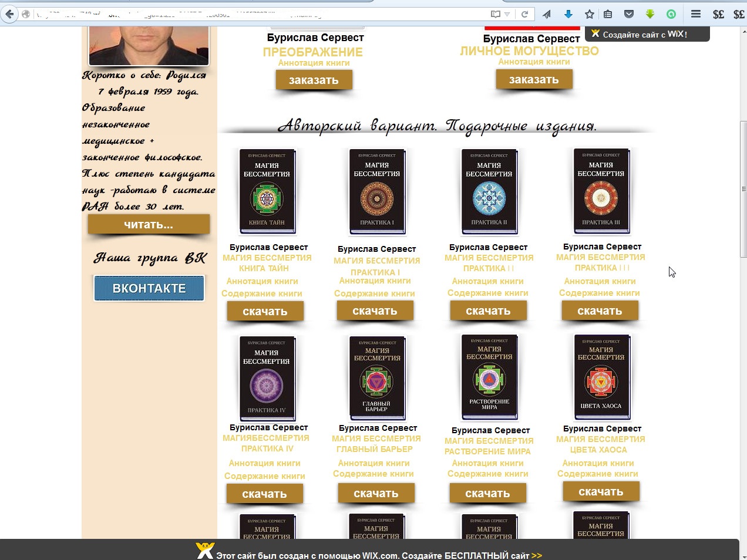Open Аннотация книги for ГЛАВНЫЙ БАРЬЕР
This screenshot has height=560, width=747.
pos(373,463)
